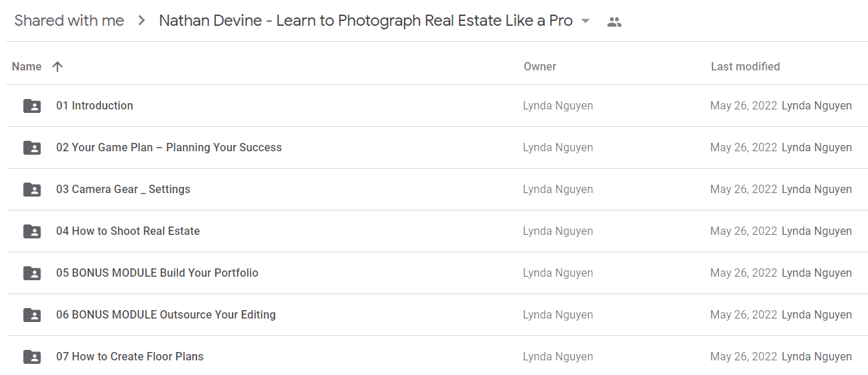This screenshot has width=868, height=375.
Task: Select the 04 How to Shoot Real Estate row
Action: pyautogui.click(x=437, y=231)
